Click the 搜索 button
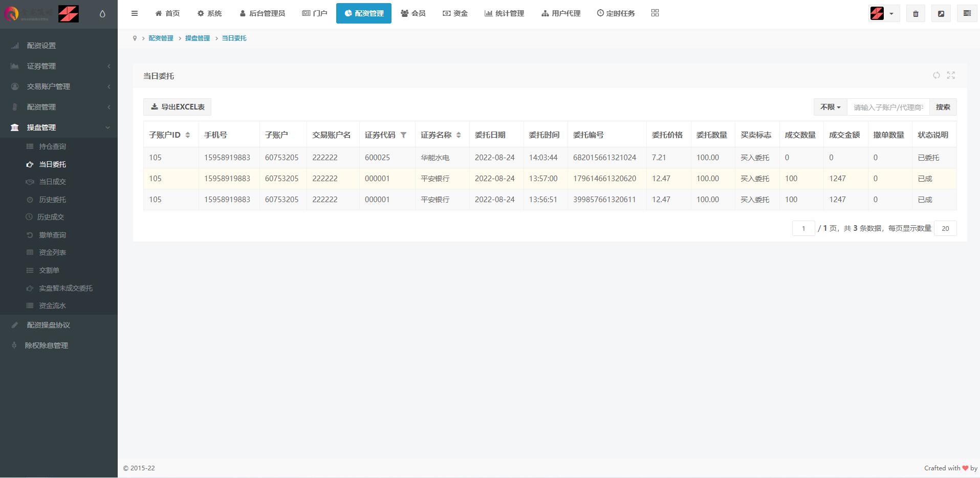Viewport: 980px width, 478px height. (x=943, y=107)
